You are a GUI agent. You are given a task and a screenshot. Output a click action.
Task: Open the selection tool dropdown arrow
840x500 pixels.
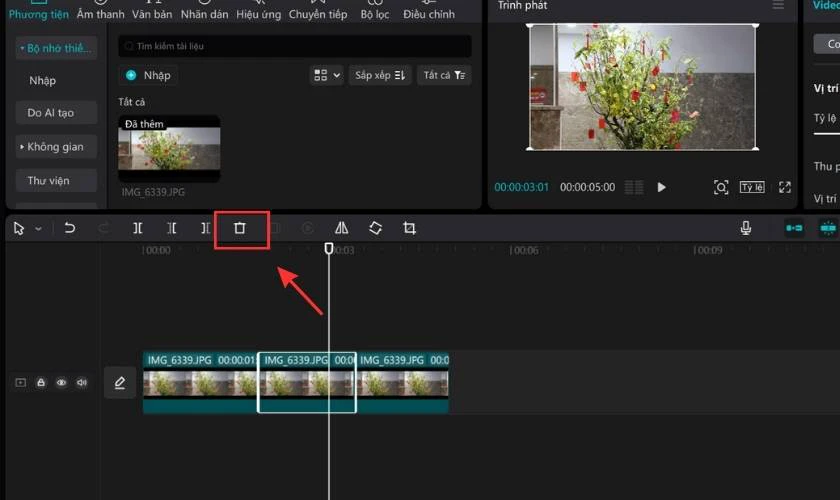(39, 229)
